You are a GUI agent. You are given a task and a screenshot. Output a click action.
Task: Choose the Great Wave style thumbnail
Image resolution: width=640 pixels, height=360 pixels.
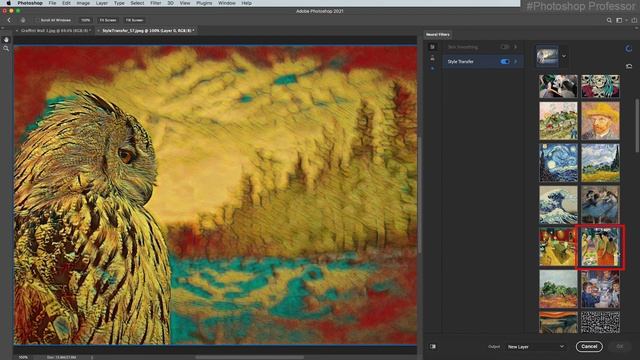click(558, 205)
